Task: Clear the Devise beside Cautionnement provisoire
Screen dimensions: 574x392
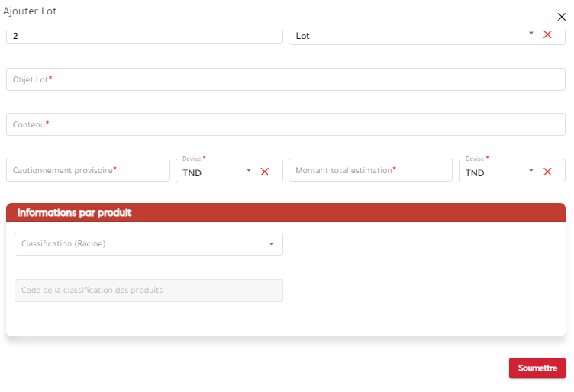Action: coord(265,172)
